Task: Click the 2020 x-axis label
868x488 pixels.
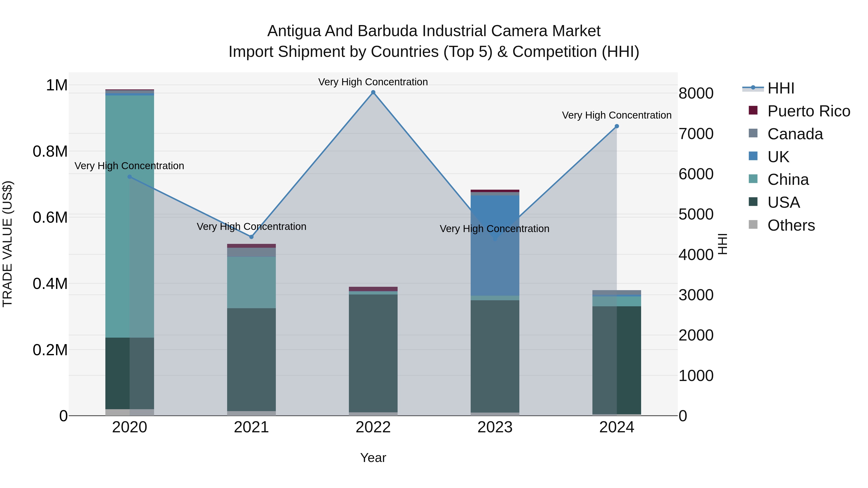Action: click(130, 427)
